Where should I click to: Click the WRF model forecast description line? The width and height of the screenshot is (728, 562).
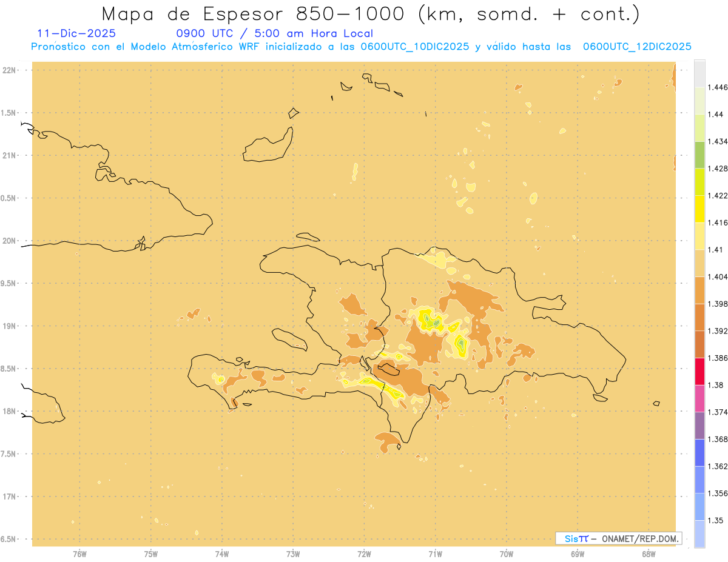pyautogui.click(x=361, y=47)
